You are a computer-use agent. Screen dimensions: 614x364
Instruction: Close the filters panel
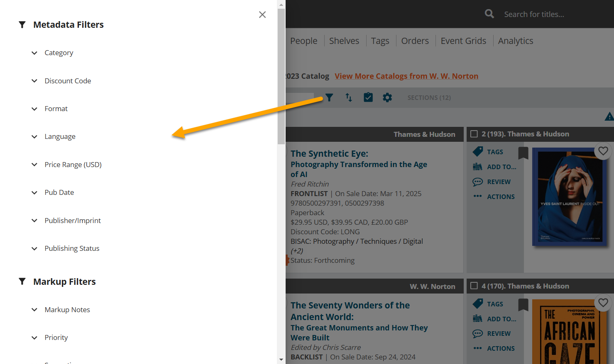point(262,15)
